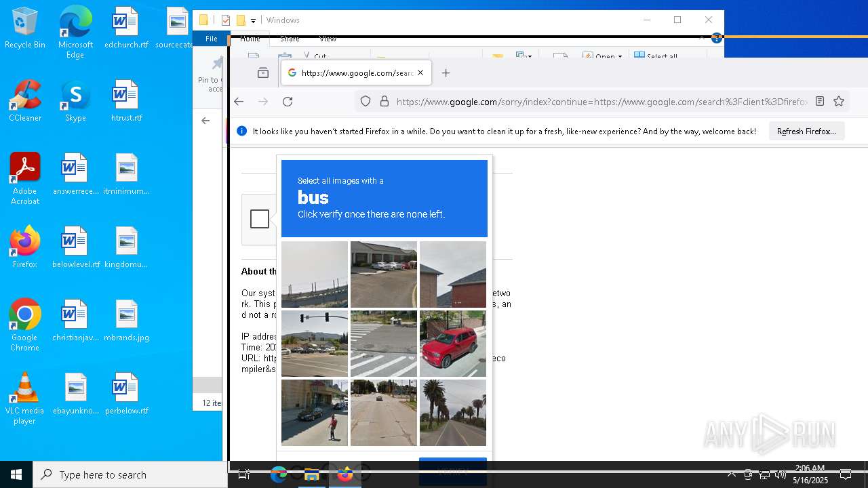Open Firefox View recent browsing icon
Viewport: 868px width, 488px height.
[x=263, y=73]
